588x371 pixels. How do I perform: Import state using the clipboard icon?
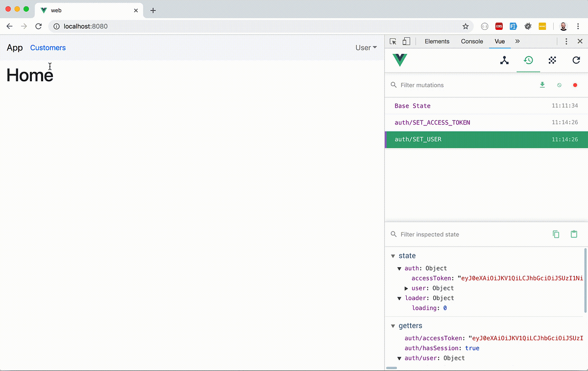point(574,234)
